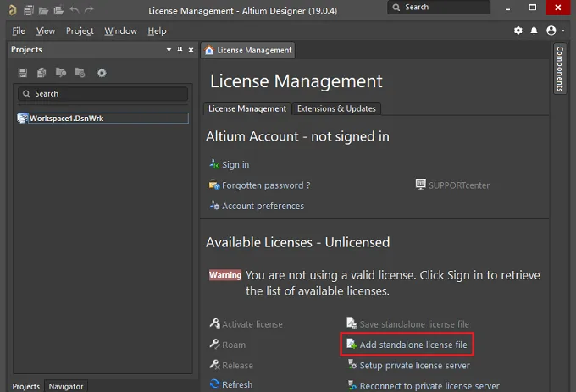The width and height of the screenshot is (576, 392).
Task: Open the Project menu
Action: pyautogui.click(x=80, y=30)
